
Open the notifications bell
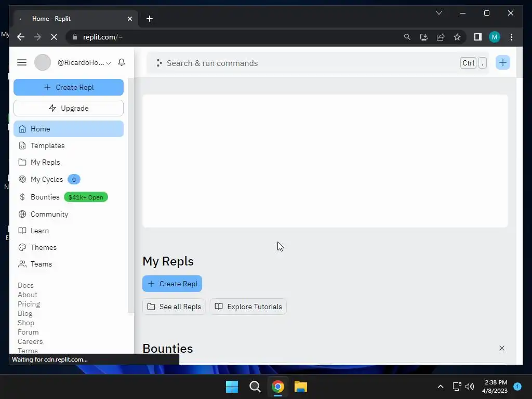(122, 62)
